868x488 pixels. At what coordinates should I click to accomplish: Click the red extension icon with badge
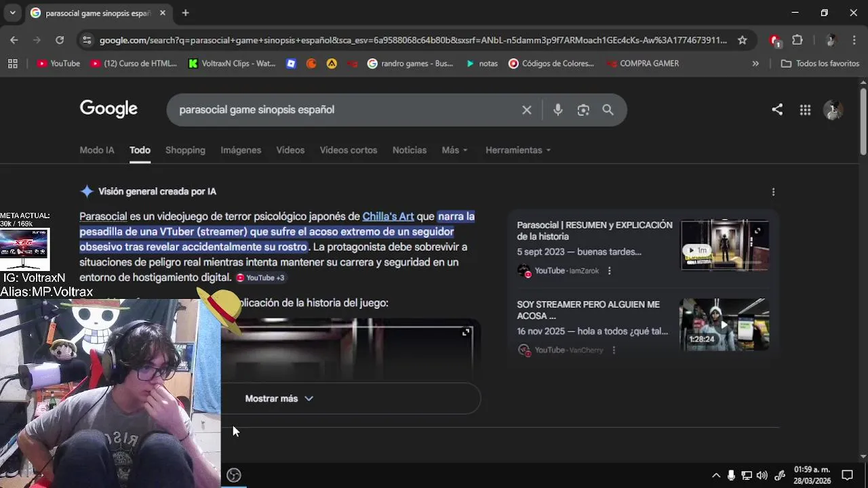[775, 41]
